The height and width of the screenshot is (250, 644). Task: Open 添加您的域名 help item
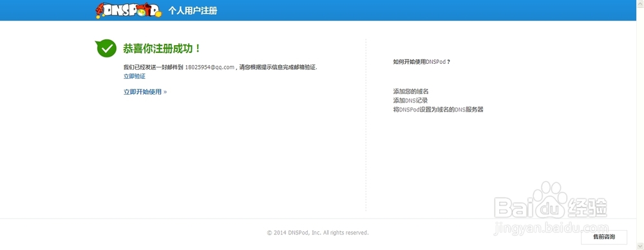[x=411, y=91]
